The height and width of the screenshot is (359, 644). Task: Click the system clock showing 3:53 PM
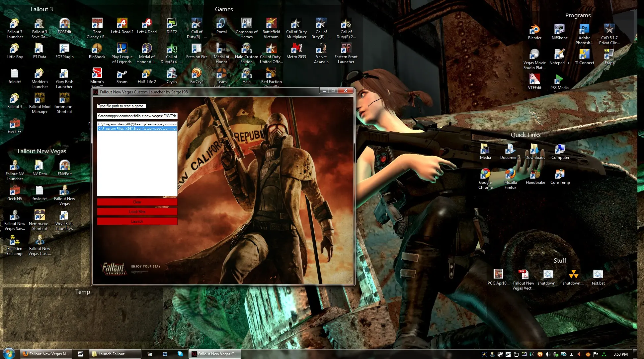[x=620, y=354]
